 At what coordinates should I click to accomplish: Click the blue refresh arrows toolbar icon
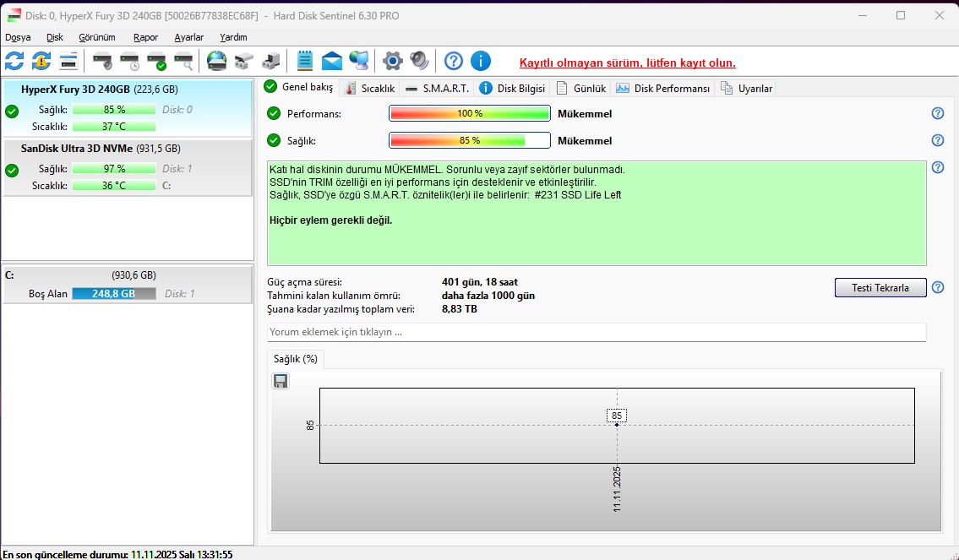(14, 61)
